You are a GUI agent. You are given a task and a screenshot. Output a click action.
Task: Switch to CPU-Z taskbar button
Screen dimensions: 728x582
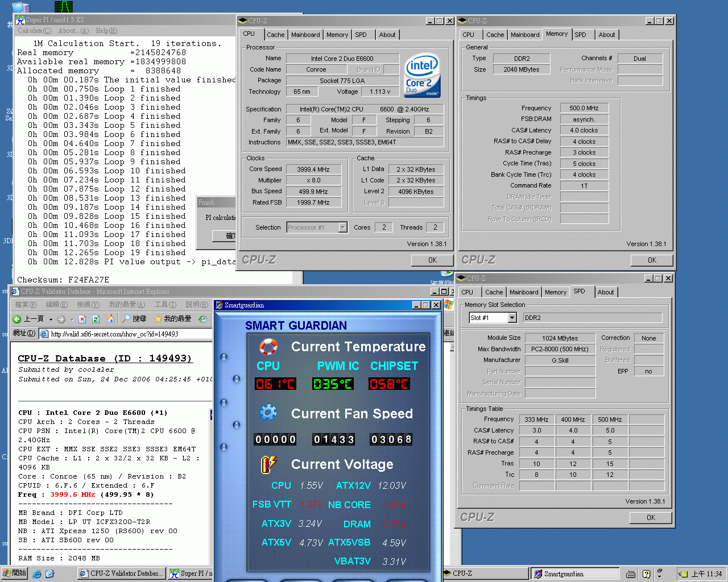486,573
